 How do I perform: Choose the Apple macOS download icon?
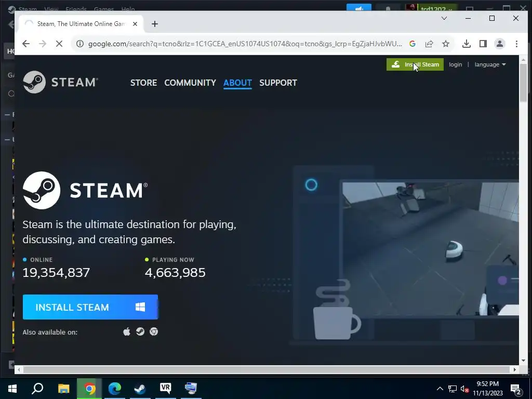(x=127, y=331)
